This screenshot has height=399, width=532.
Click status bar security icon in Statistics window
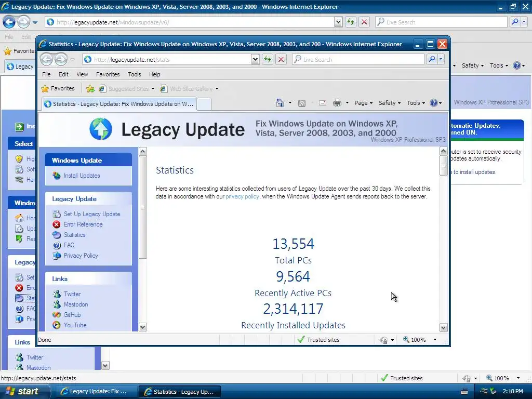coord(384,340)
